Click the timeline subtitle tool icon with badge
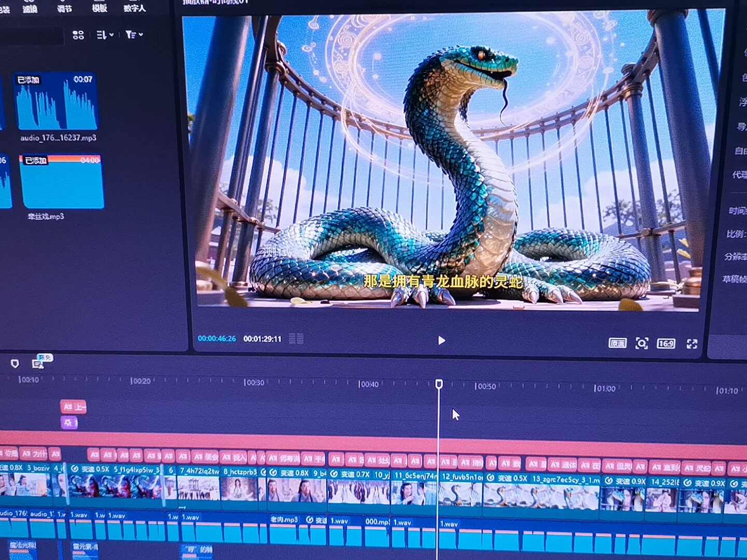Image resolution: width=747 pixels, height=560 pixels. [x=38, y=363]
